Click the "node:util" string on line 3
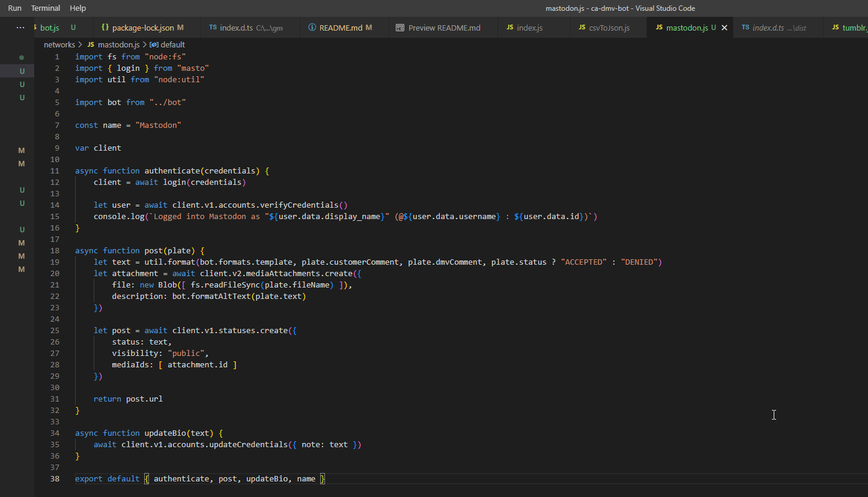 179,80
